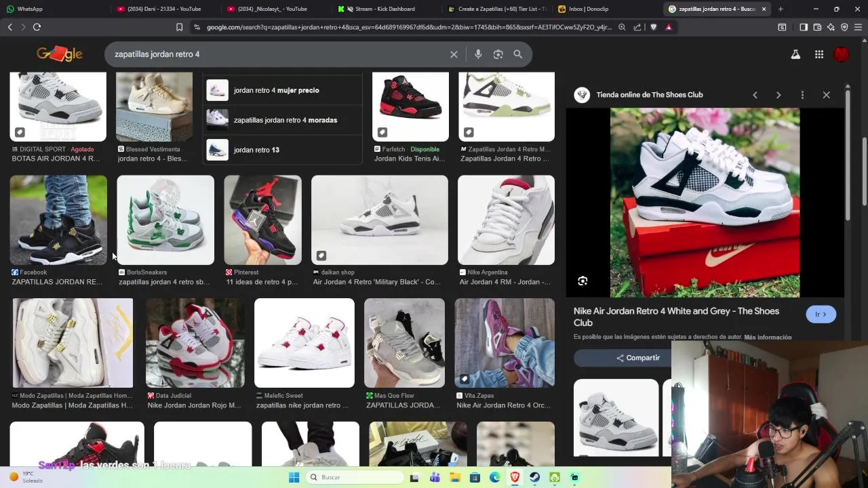This screenshot has width=868, height=488.
Task: Switch to the Zapatillas Tier List tab
Action: (x=496, y=9)
